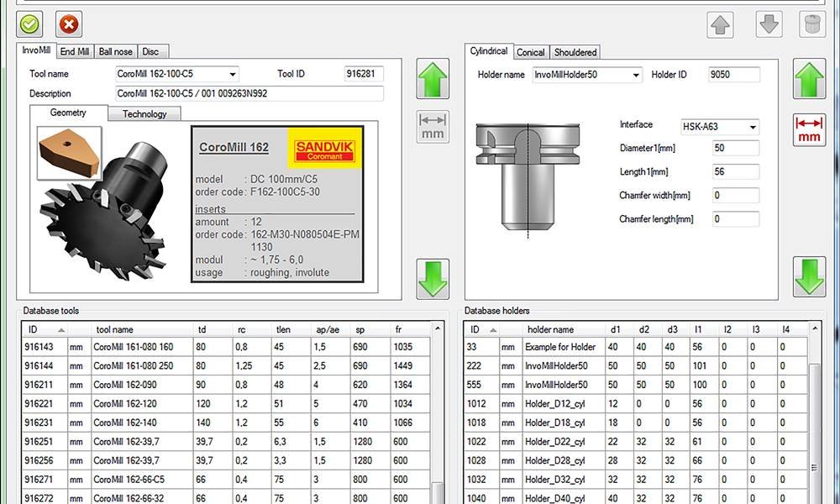Sort holders by d1 column header
The height and width of the screenshot is (504, 840).
[620, 330]
